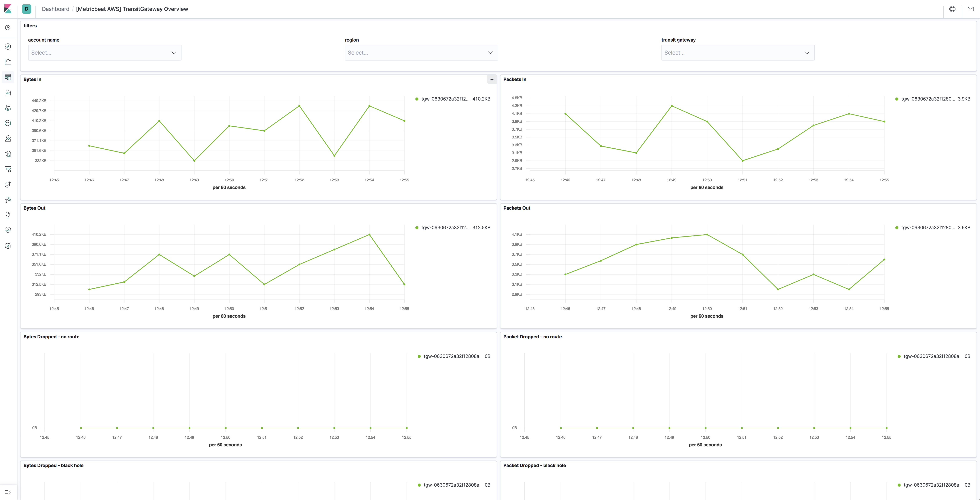980x500 pixels.
Task: Open Dev Tools wrench icon
Action: point(8,215)
